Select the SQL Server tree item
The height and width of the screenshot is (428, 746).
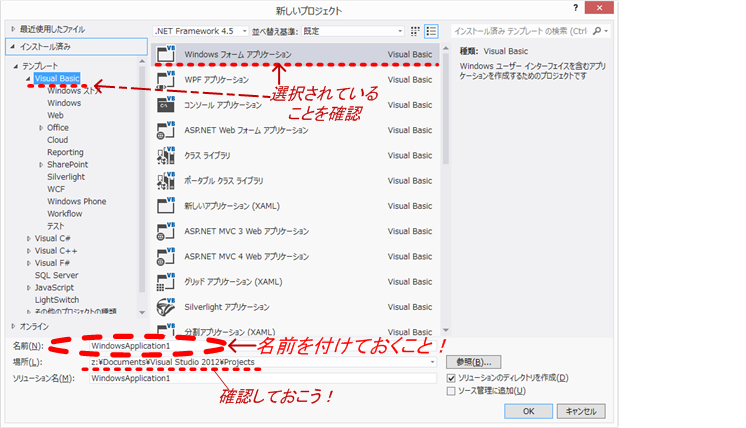(x=57, y=275)
